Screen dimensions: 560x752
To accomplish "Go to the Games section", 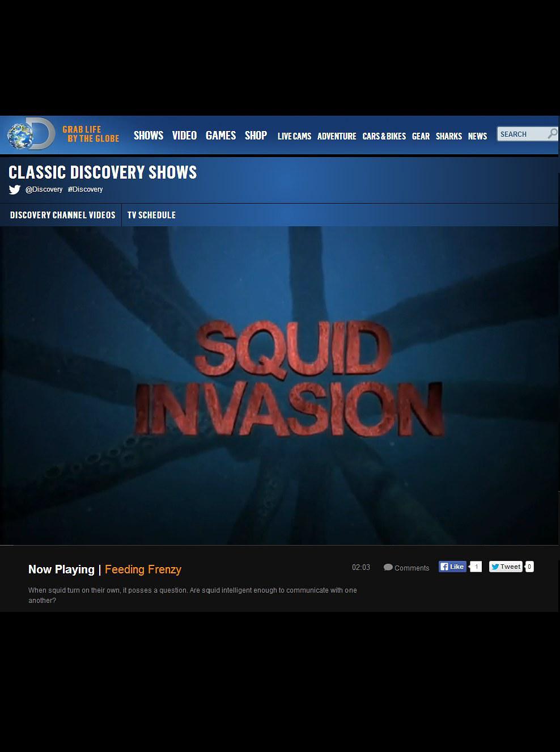I will (220, 136).
